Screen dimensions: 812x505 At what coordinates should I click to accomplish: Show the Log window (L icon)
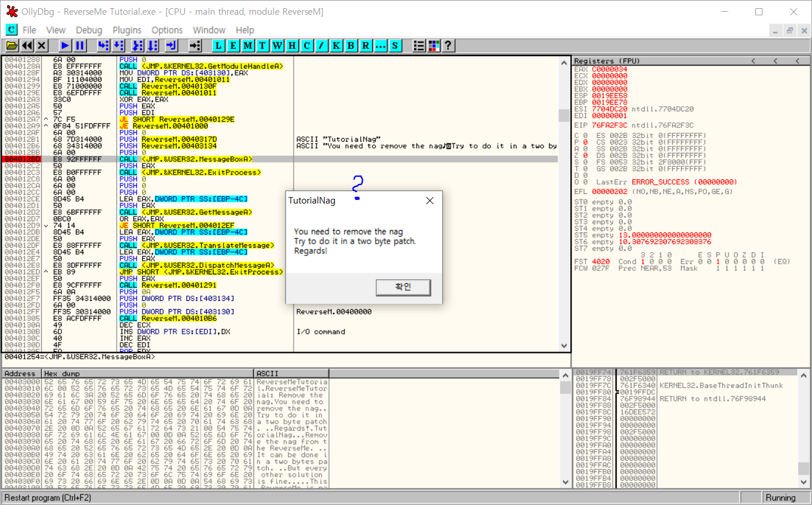pos(219,45)
